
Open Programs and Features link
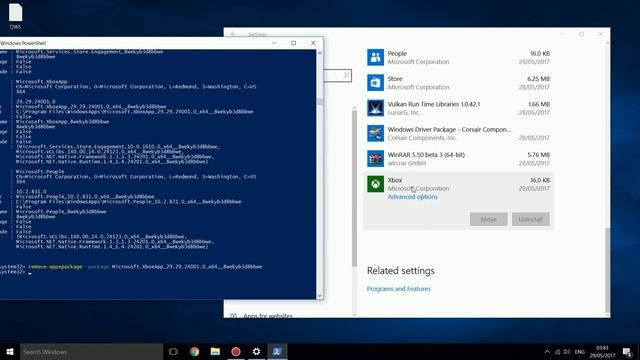398,289
